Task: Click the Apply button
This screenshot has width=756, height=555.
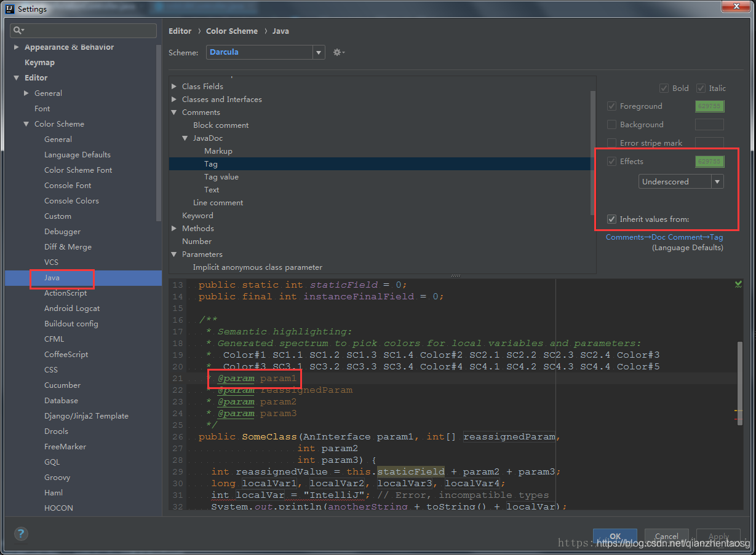Action: pos(718,537)
